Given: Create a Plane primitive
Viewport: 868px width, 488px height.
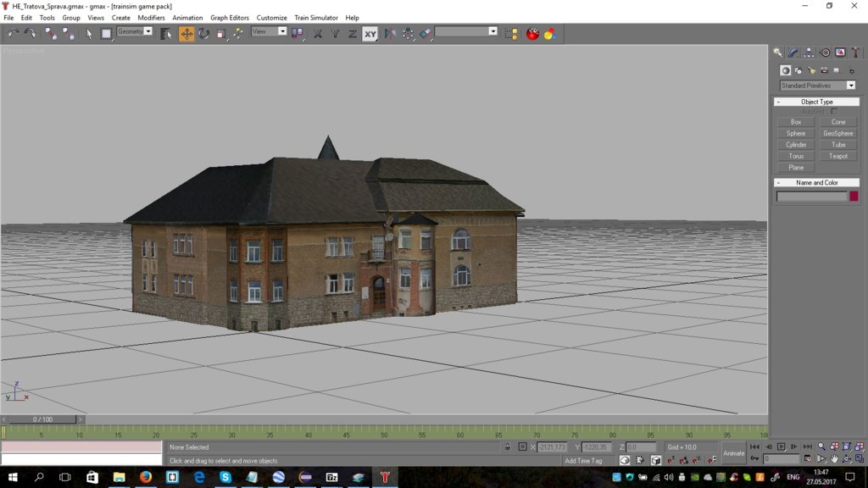Looking at the screenshot, I should click(796, 168).
